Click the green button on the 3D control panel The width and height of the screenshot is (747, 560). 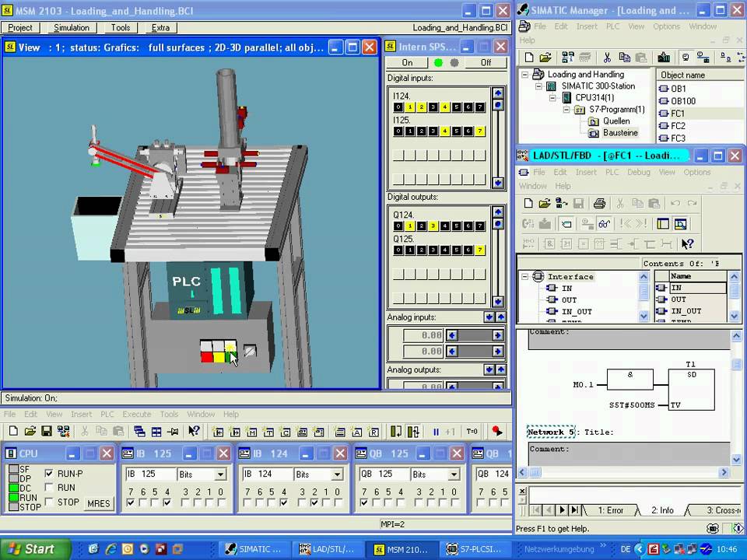pyautogui.click(x=230, y=356)
